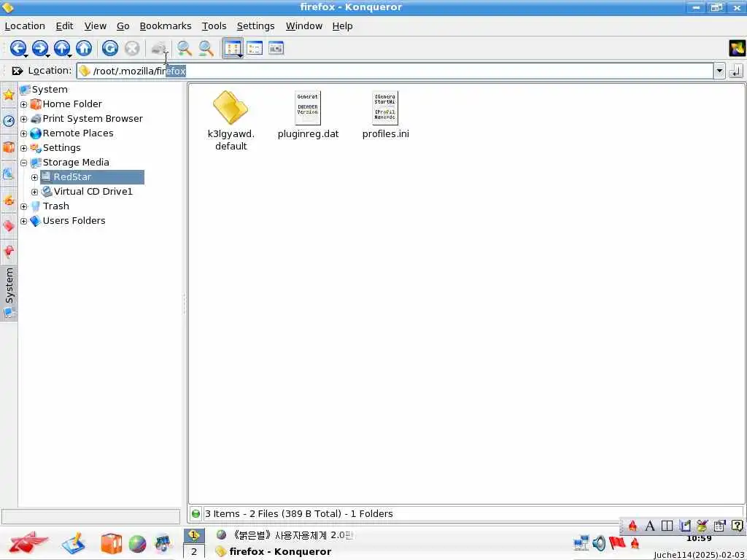Switch to the firefox - Konqueror taskbar entry
This screenshot has height=560, width=747.
pyautogui.click(x=273, y=551)
